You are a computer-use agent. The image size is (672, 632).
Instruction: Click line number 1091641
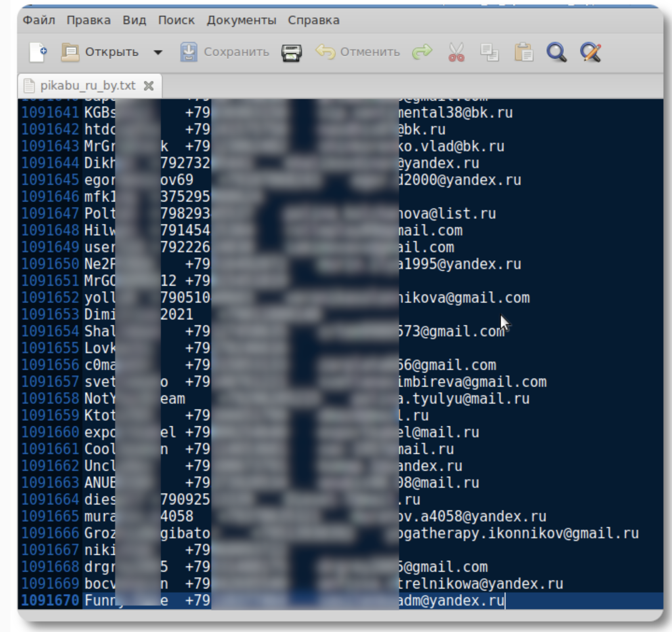(50, 113)
